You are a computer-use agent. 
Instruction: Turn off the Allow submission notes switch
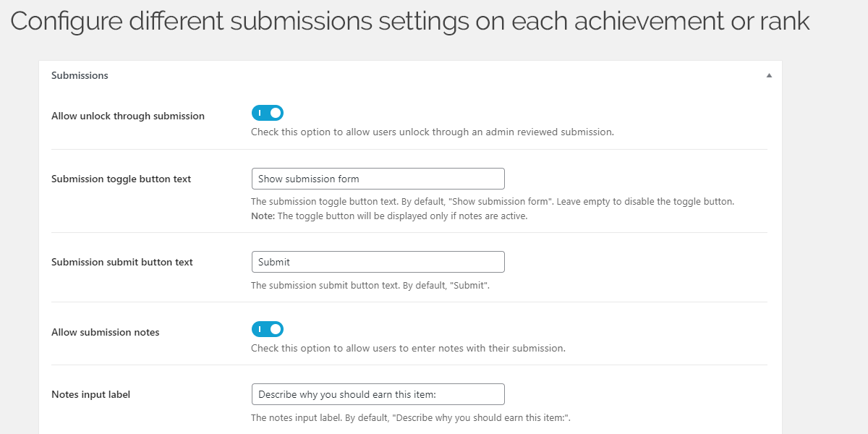tap(268, 329)
